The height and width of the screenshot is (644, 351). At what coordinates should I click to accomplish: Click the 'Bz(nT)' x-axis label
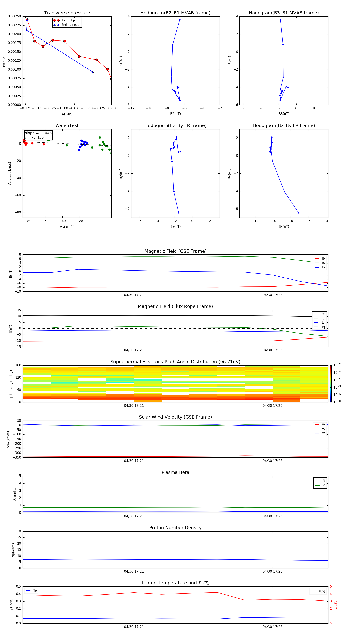pos(175,227)
